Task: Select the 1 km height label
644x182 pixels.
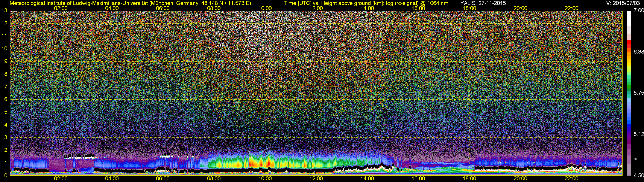Action: [x=6, y=163]
